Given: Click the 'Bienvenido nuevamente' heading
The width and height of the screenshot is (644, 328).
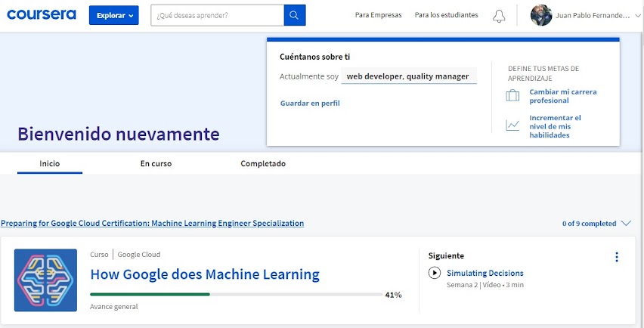Looking at the screenshot, I should coord(118,134).
